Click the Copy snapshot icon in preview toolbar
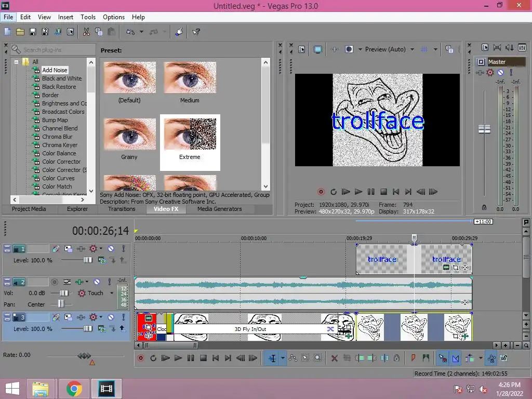The width and height of the screenshot is (532, 399). click(x=449, y=49)
